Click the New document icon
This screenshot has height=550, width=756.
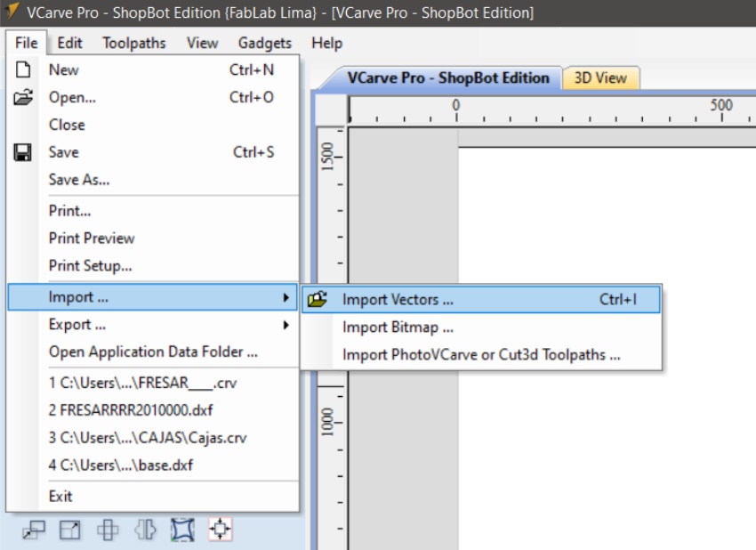click(x=23, y=69)
